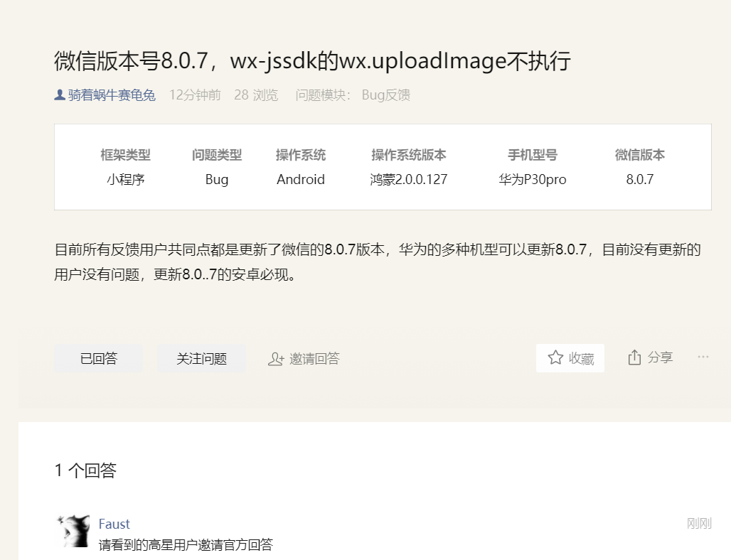This screenshot has height=560, width=731.
Task: Click the 鸿蒙2.0.0.127 OS version value
Action: (409, 179)
